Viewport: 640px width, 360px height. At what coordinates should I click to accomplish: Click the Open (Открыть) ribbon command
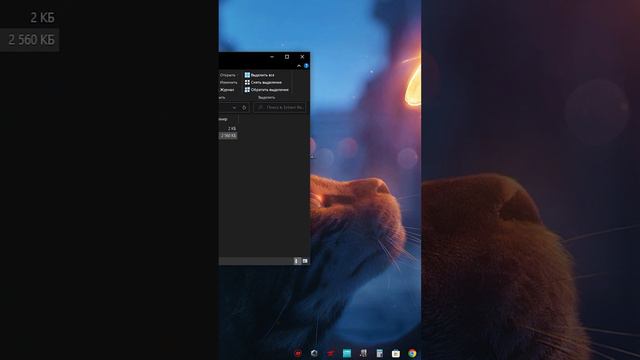pos(227,75)
